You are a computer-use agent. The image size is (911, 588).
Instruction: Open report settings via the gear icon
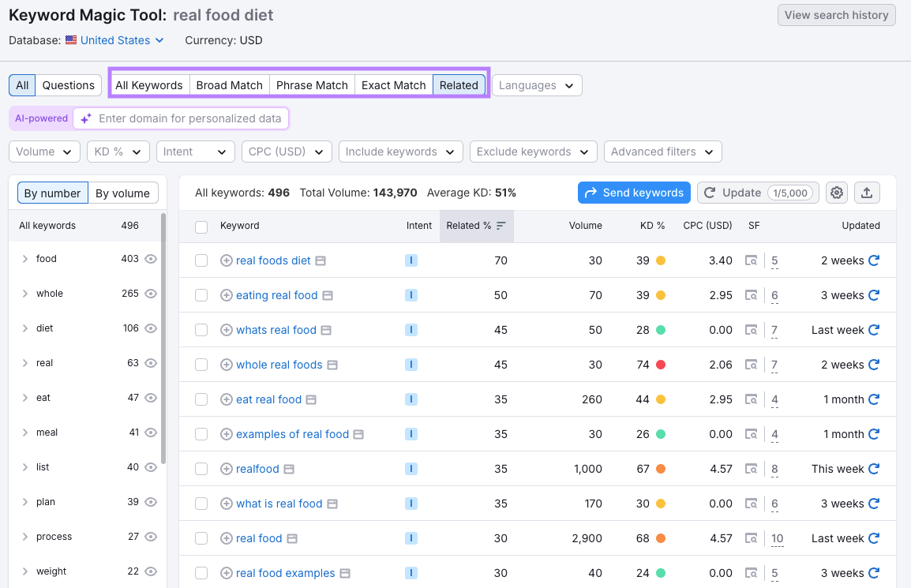tap(836, 193)
